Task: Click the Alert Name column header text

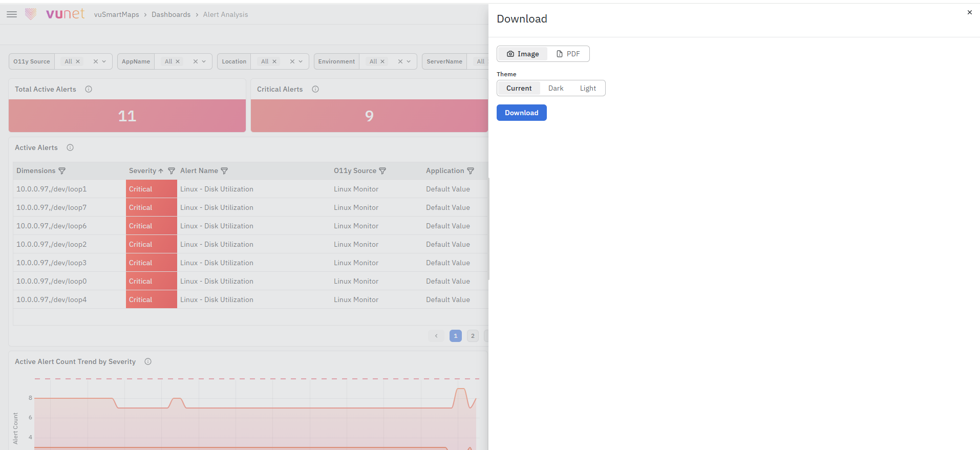Action: click(199, 171)
